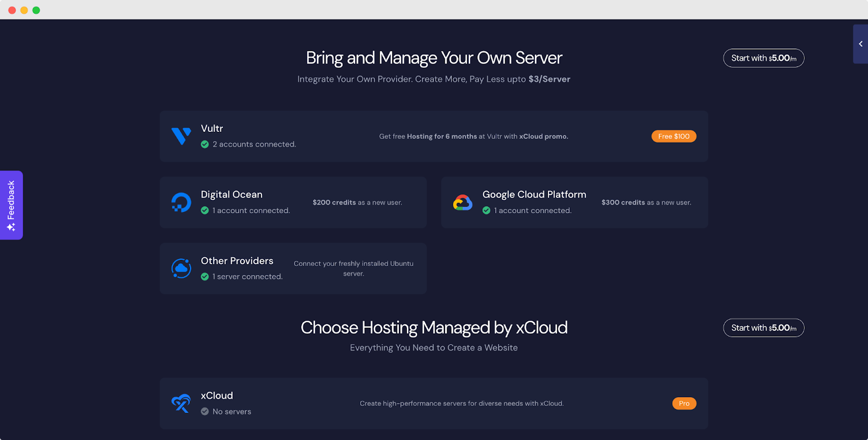The width and height of the screenshot is (868, 440).
Task: Click the Vultr logo icon
Action: pos(181,136)
